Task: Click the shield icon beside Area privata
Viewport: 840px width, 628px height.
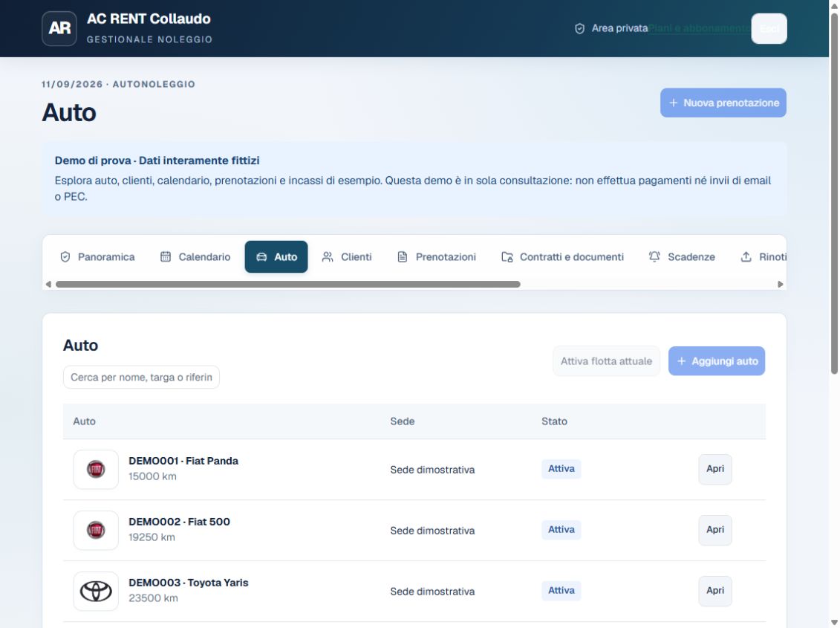Action: (579, 28)
